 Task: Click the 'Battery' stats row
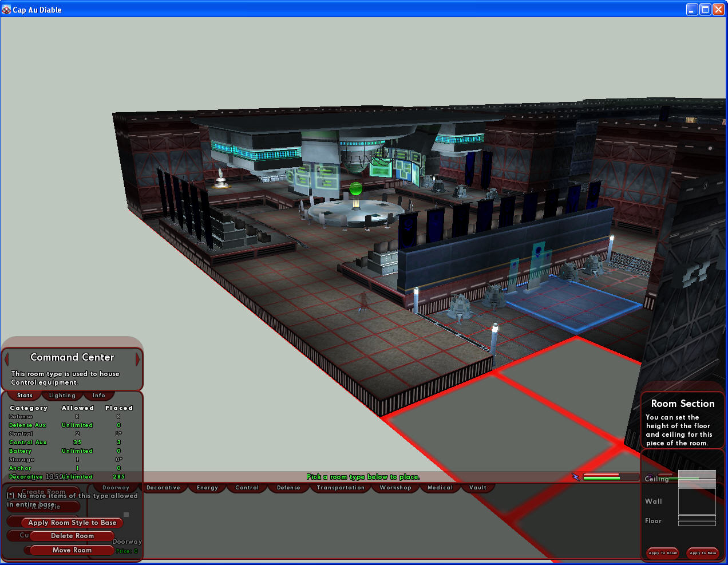(x=72, y=451)
